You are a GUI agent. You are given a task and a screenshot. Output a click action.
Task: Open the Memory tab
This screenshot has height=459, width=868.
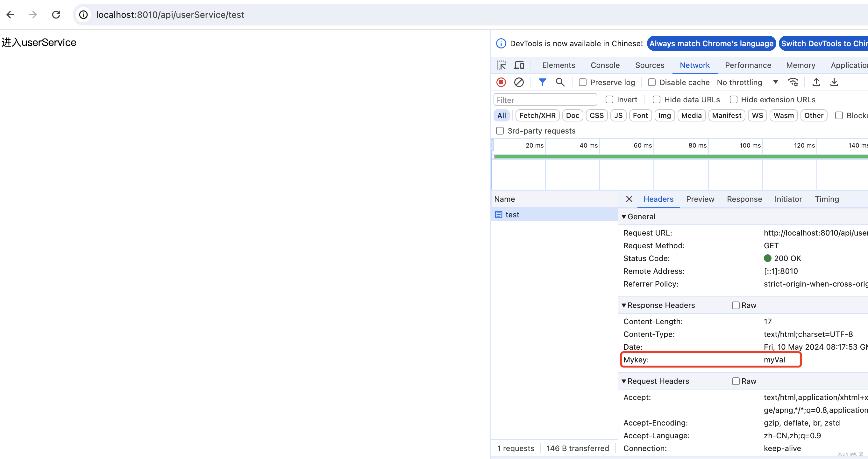coord(800,65)
